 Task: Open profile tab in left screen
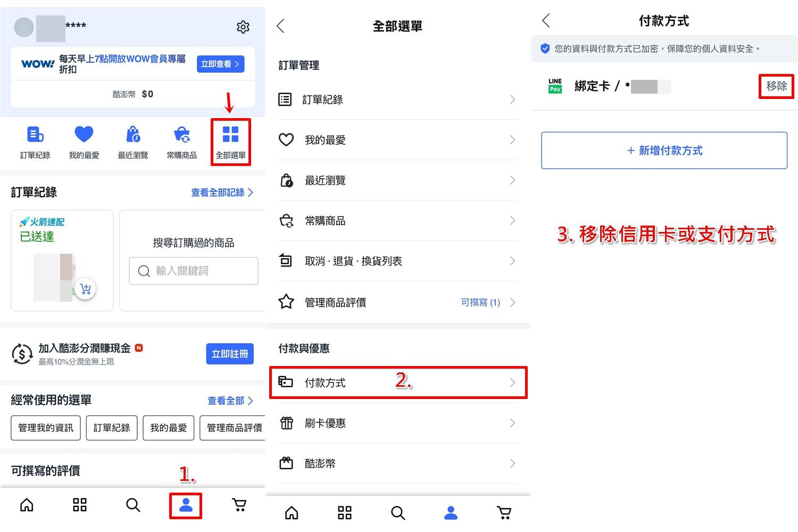coord(186,505)
